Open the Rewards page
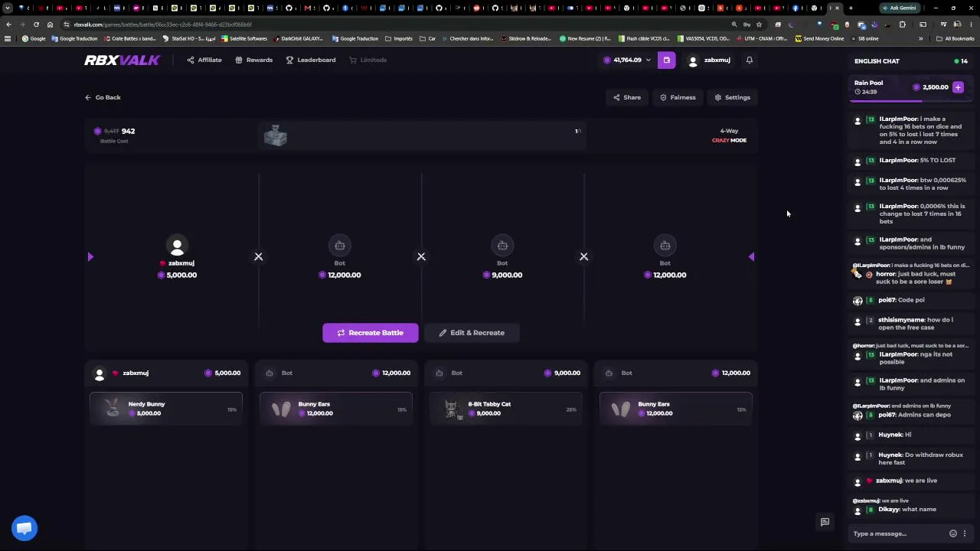This screenshot has width=980, height=551. [x=254, y=60]
